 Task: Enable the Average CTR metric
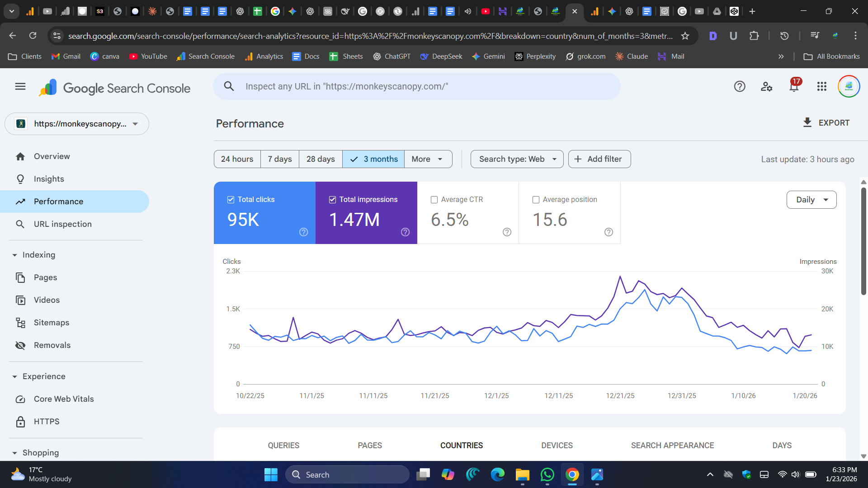[x=434, y=199]
